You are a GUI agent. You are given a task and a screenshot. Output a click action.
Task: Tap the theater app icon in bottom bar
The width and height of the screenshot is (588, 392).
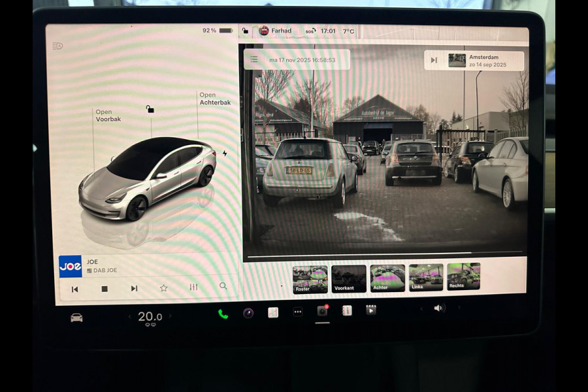click(370, 312)
